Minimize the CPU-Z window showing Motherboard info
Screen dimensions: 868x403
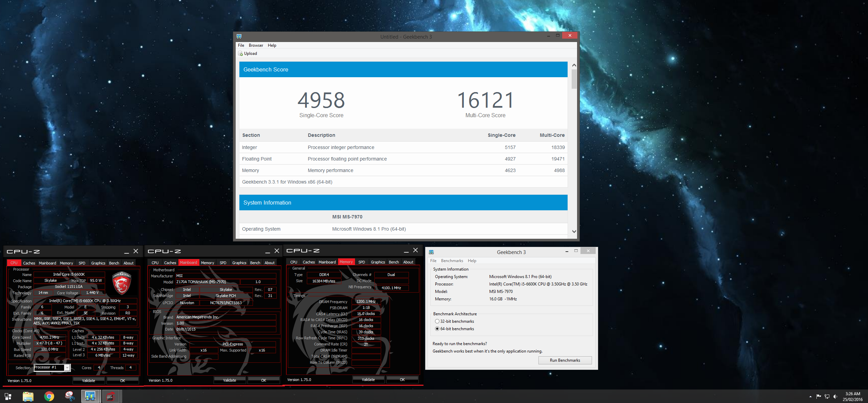[268, 251]
